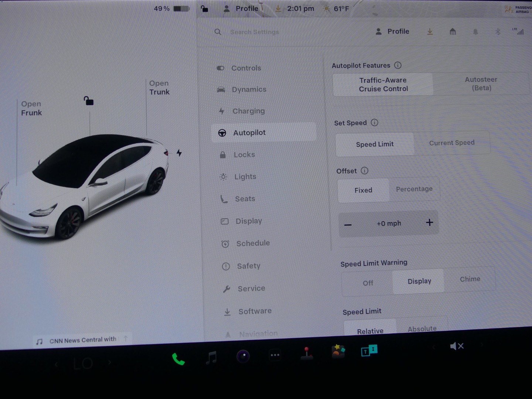Open the Profile dropdown in settings header
This screenshot has width=532, height=399.
[392, 32]
